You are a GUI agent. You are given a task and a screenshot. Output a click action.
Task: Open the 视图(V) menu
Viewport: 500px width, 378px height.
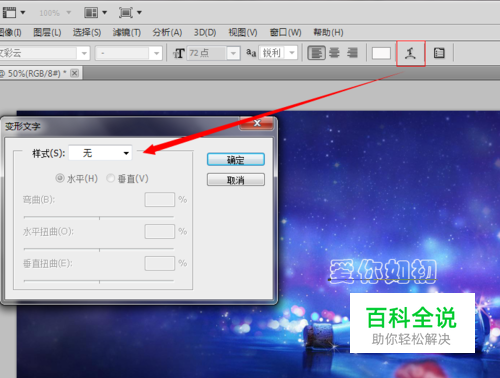[243, 32]
